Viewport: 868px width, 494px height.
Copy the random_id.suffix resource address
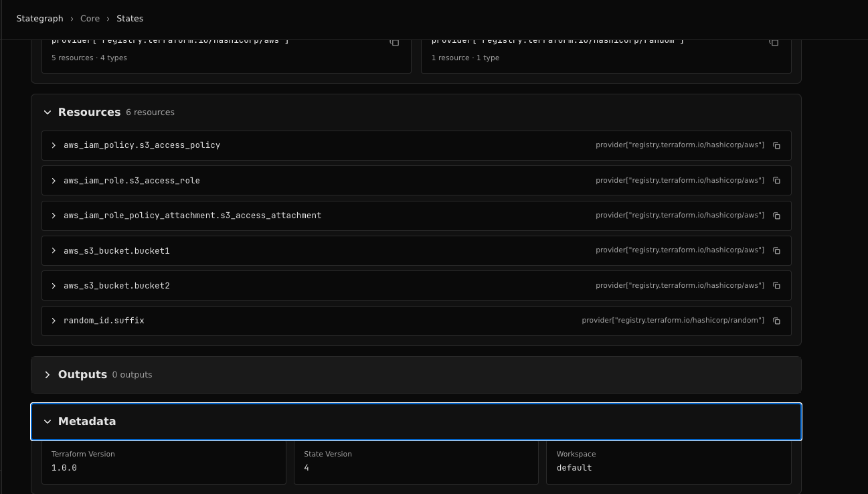(x=776, y=321)
